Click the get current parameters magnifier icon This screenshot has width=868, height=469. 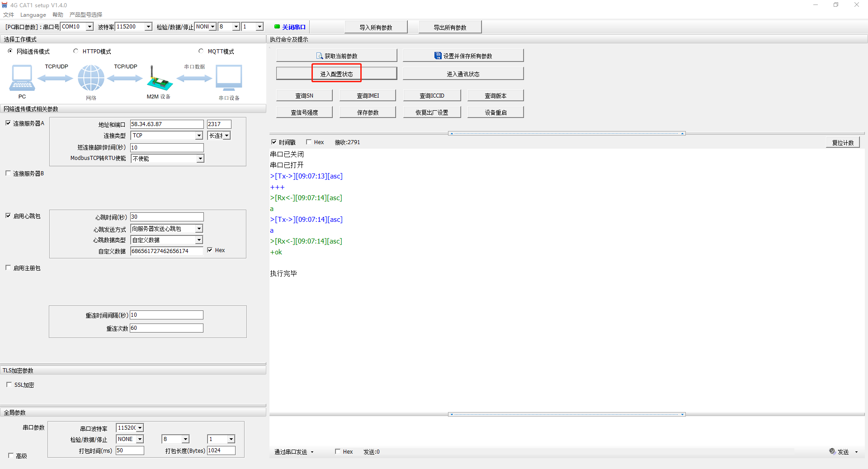coord(320,56)
